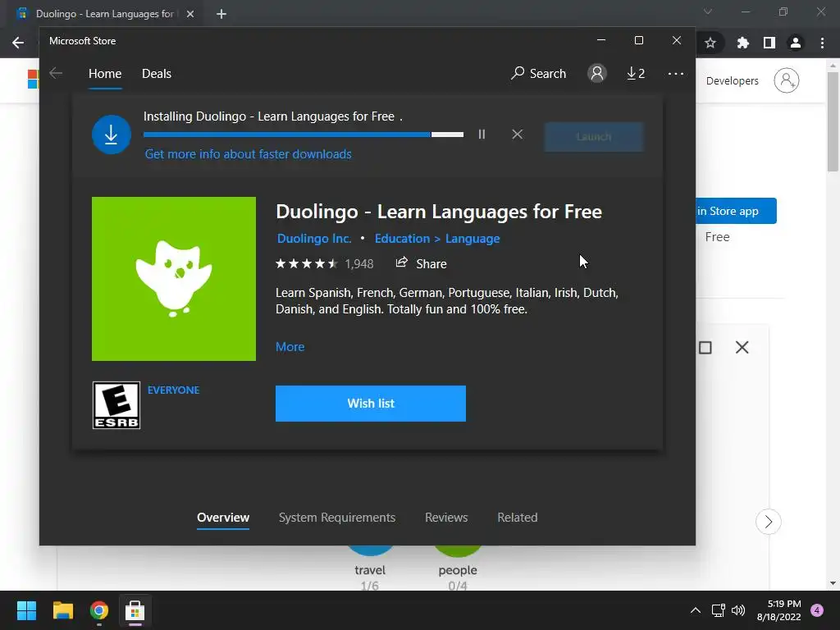Screen dimensions: 840x630
Task: Select the Overview tab
Action: point(223,518)
